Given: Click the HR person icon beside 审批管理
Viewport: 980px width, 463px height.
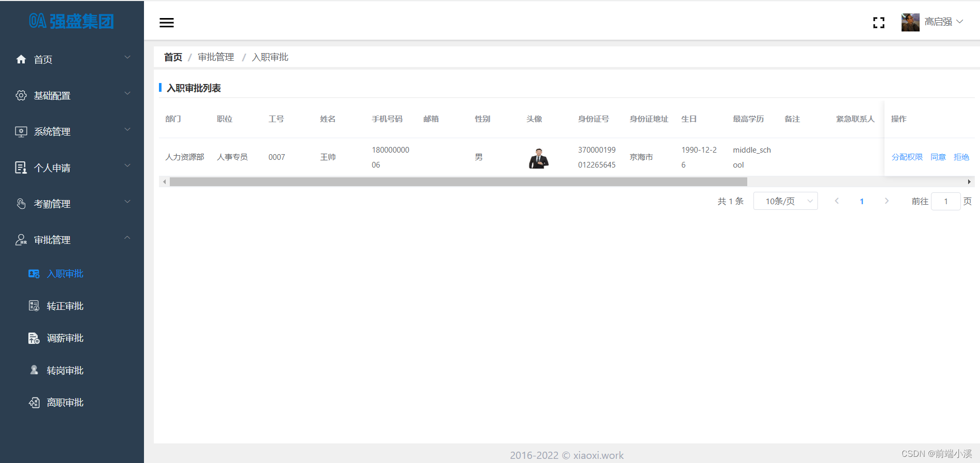Looking at the screenshot, I should (x=21, y=240).
